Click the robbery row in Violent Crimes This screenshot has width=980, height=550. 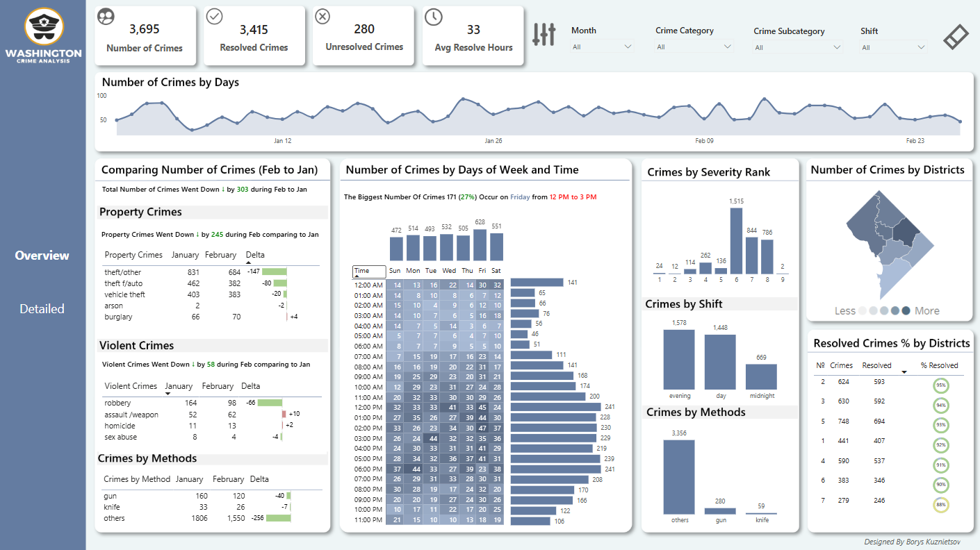pos(211,403)
